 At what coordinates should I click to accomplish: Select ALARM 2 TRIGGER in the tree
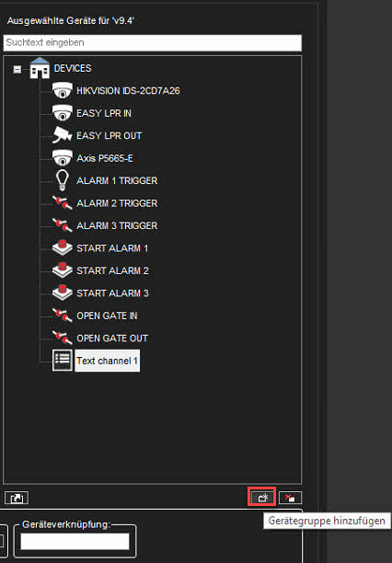pyautogui.click(x=117, y=203)
